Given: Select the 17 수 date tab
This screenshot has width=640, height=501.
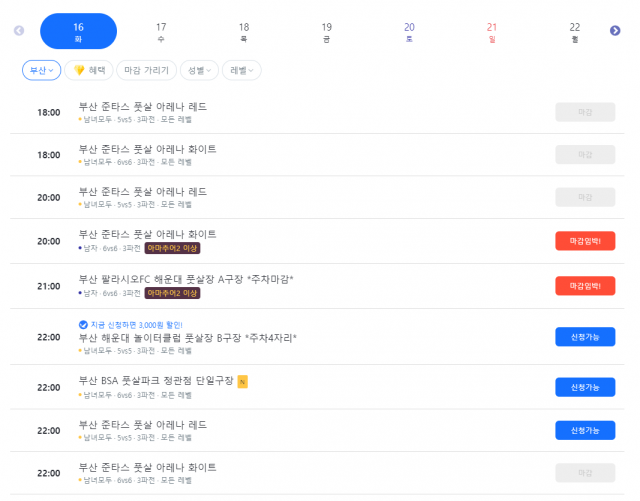Looking at the screenshot, I should (x=161, y=31).
